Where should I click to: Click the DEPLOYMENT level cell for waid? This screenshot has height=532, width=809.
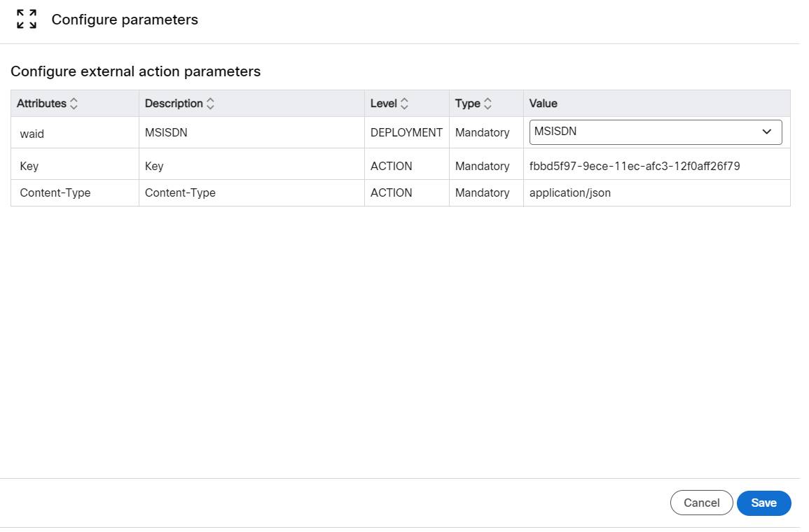click(406, 132)
